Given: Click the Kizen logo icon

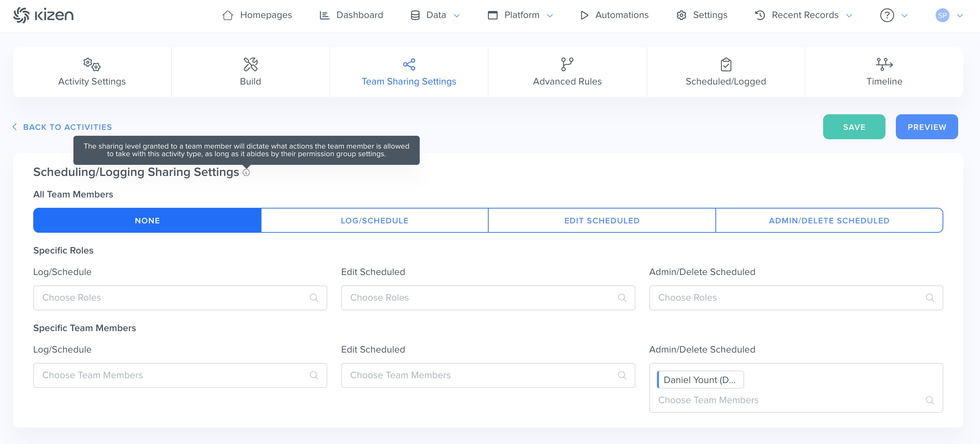Looking at the screenshot, I should [21, 15].
